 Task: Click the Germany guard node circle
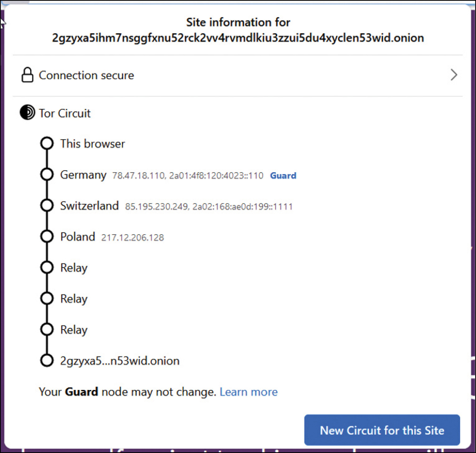point(47,174)
